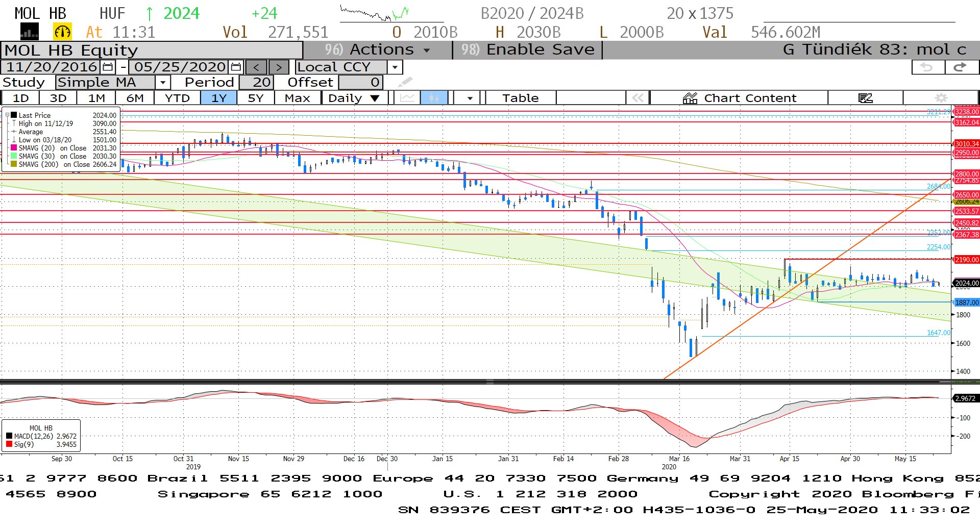Shift date range backward with left arrow
The width and height of the screenshot is (980, 530).
pyautogui.click(x=256, y=67)
